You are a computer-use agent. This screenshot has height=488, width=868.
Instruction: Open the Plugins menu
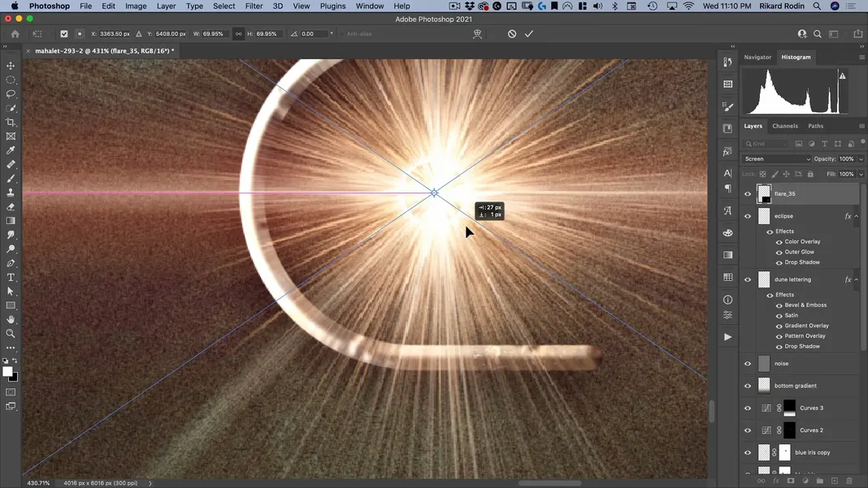click(x=332, y=6)
